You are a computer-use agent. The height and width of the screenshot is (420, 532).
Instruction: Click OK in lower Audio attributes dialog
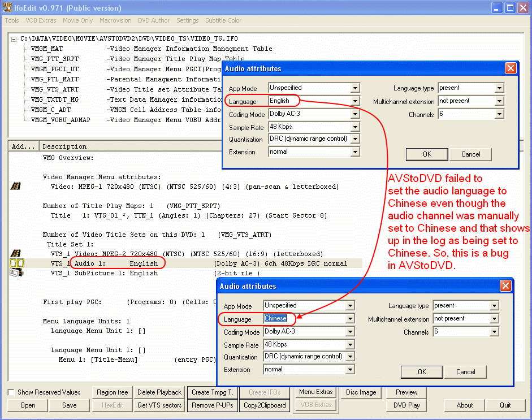(x=422, y=372)
